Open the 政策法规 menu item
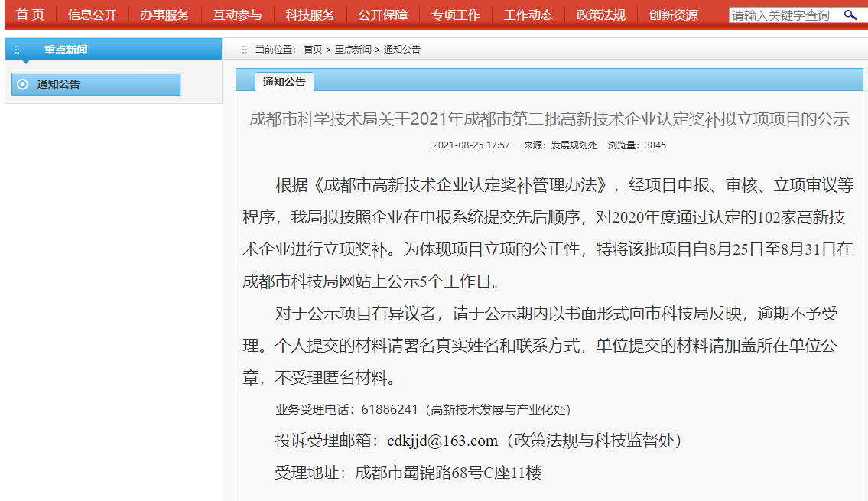The image size is (868, 501). pyautogui.click(x=600, y=15)
